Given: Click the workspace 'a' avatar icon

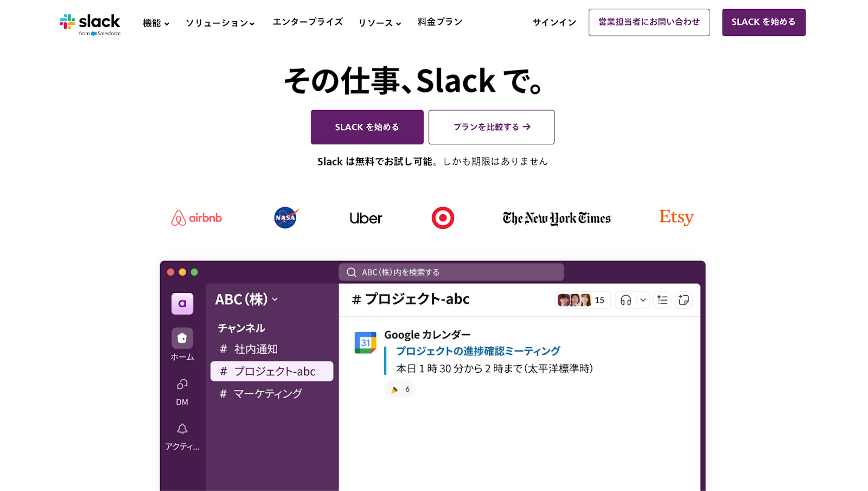Looking at the screenshot, I should (182, 304).
